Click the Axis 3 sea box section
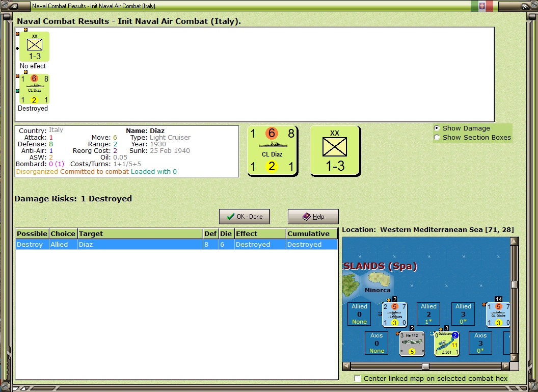This screenshot has height=392, width=538. point(480,343)
